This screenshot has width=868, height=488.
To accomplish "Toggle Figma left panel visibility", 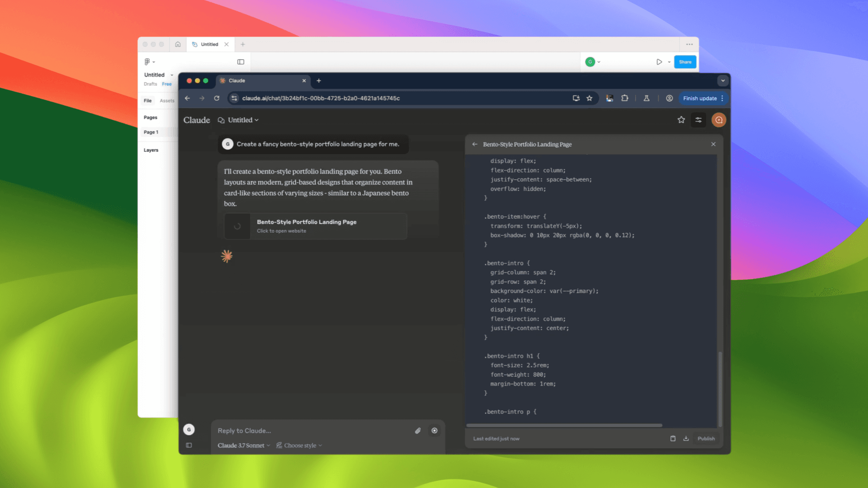I will click(241, 62).
